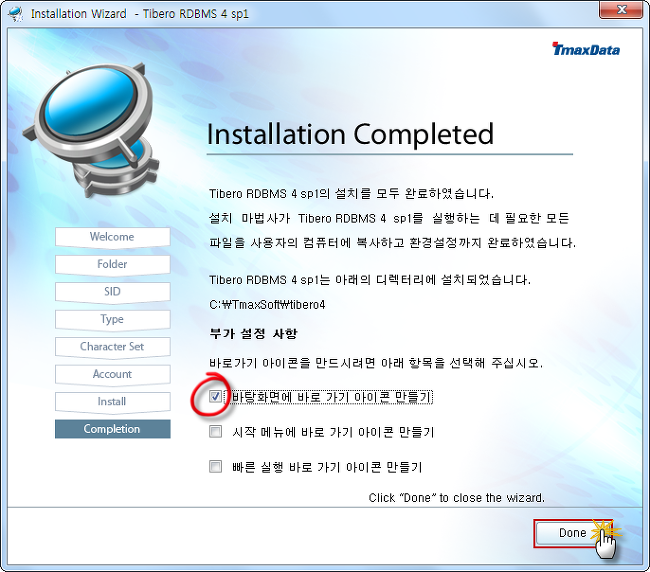Screen dimensions: 650x572
Task: Click the install path C:\TmaxSoft\tibero4
Action: 267,305
